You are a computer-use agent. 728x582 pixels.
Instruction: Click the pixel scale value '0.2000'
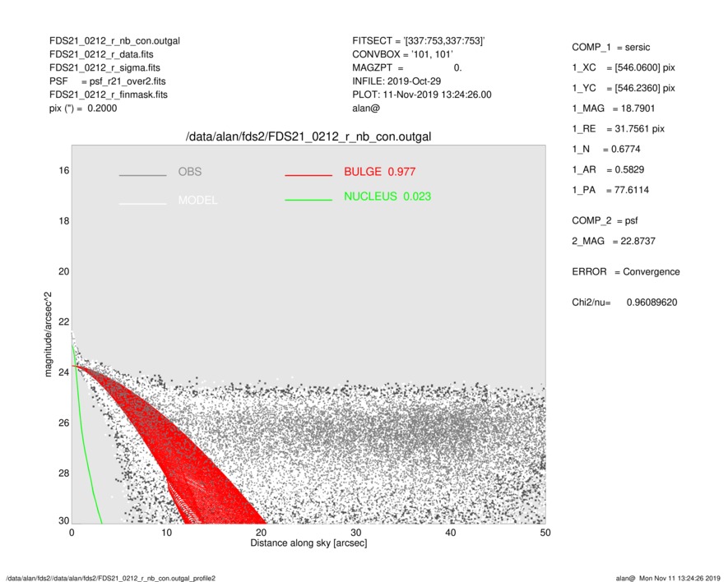coord(102,109)
